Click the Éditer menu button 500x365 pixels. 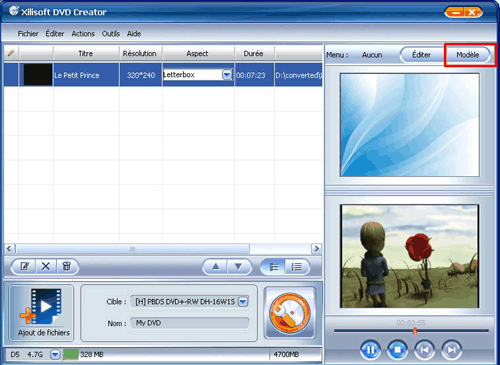click(x=421, y=55)
